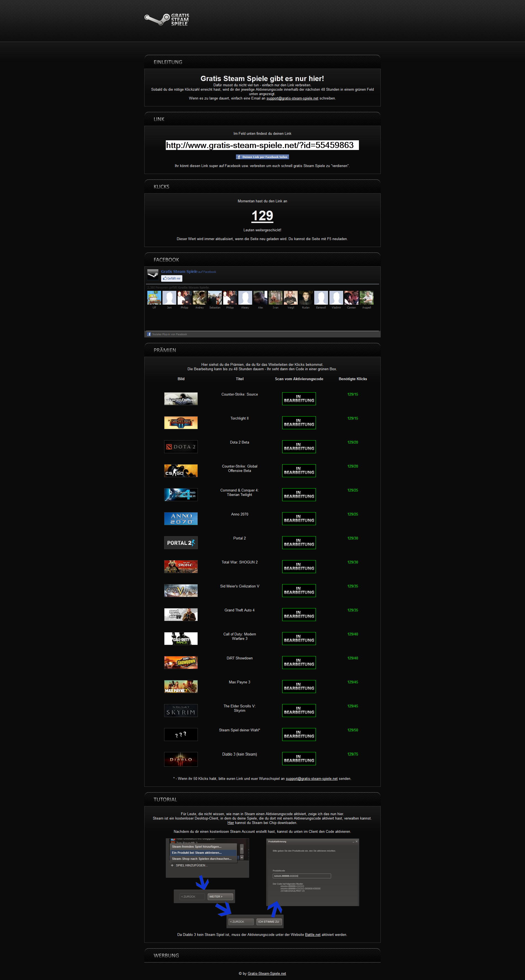This screenshot has width=525, height=980.
Task: Open the Gratis Steam Spiele Facebook page link
Action: [x=179, y=272]
